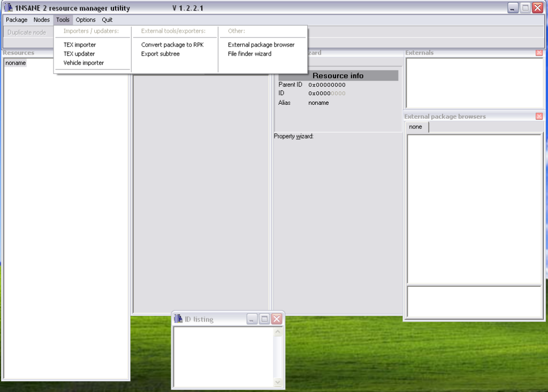This screenshot has height=392, width=548.
Task: Choose Vehicle importer from Tools menu
Action: tap(83, 63)
